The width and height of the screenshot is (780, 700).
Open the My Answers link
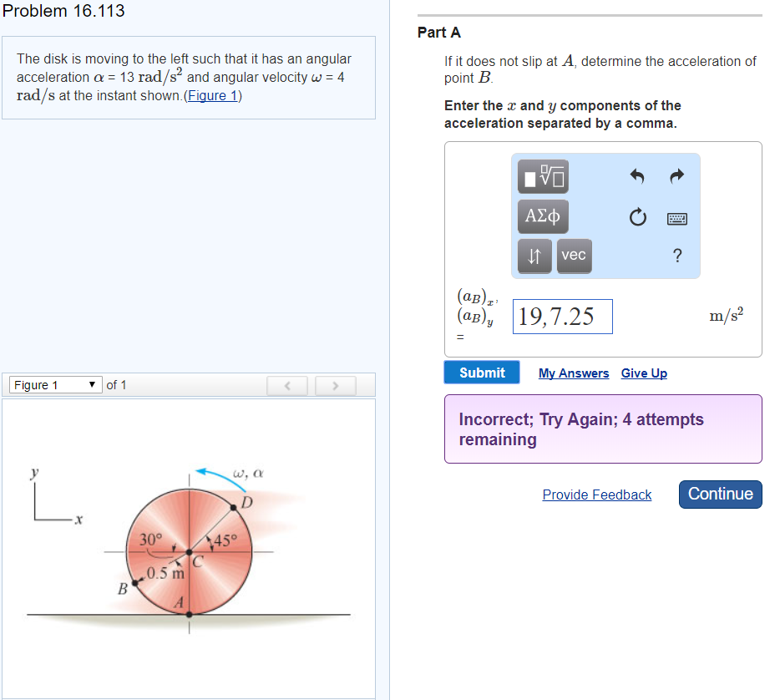click(574, 373)
